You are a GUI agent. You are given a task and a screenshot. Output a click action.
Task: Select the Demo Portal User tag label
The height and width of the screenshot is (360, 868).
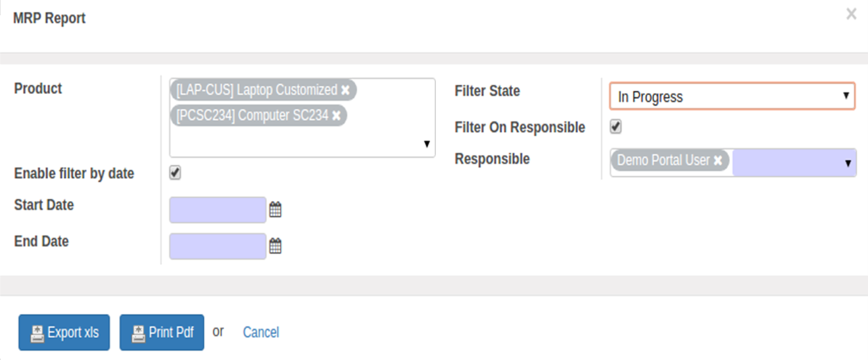(663, 160)
